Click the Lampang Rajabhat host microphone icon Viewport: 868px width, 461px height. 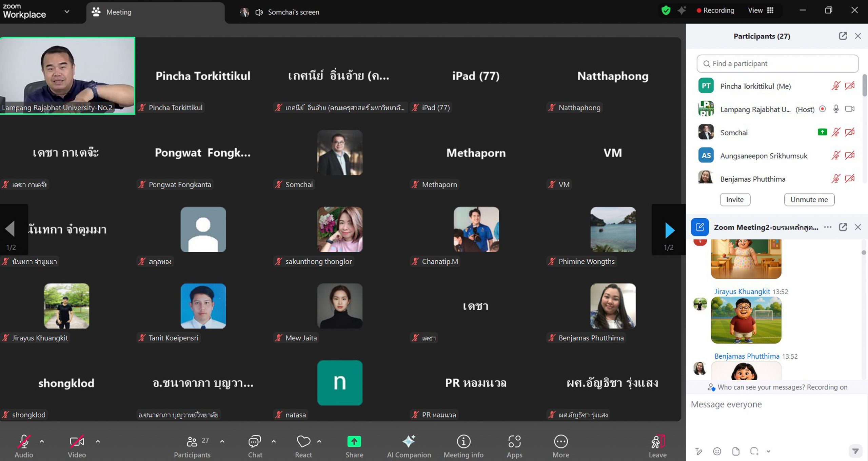tap(836, 109)
